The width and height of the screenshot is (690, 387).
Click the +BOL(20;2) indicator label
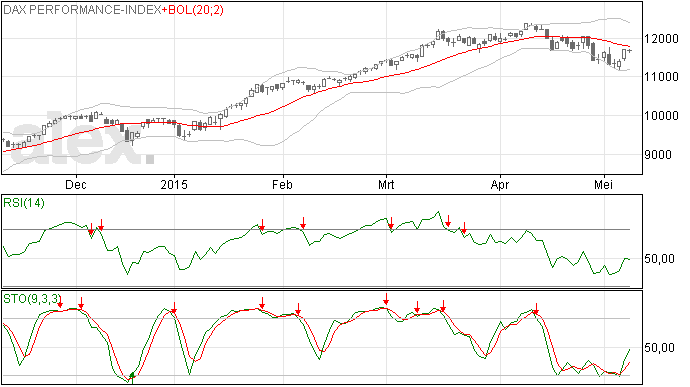(193, 10)
